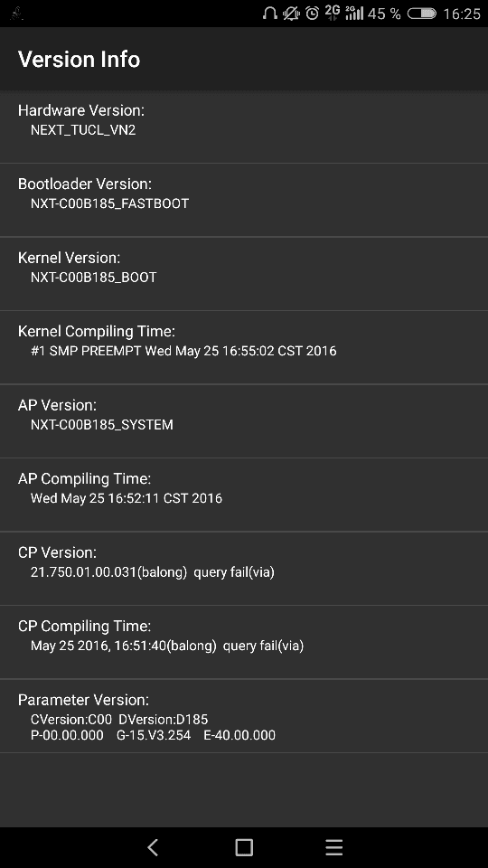
Task: Select the AP Version entry
Action: [x=244, y=420]
